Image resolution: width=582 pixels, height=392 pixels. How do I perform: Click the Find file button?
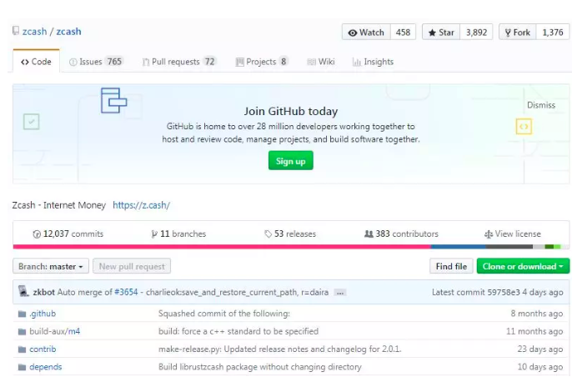coord(451,266)
